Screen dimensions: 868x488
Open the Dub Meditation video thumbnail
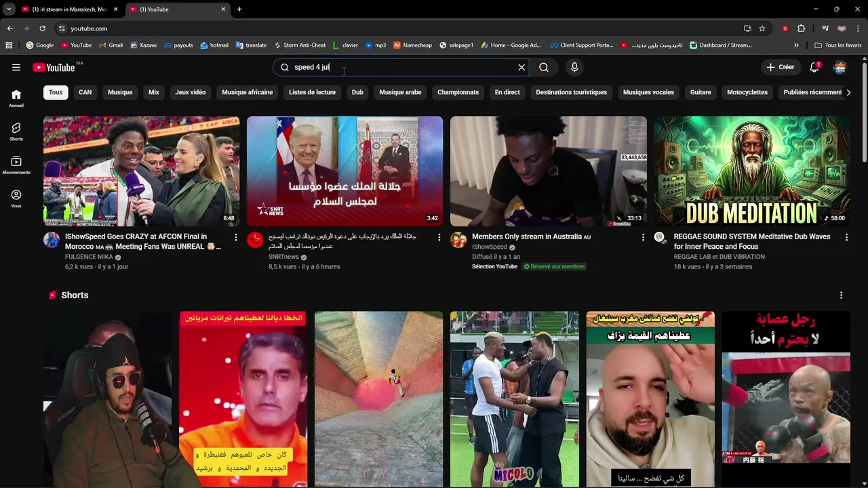point(751,171)
